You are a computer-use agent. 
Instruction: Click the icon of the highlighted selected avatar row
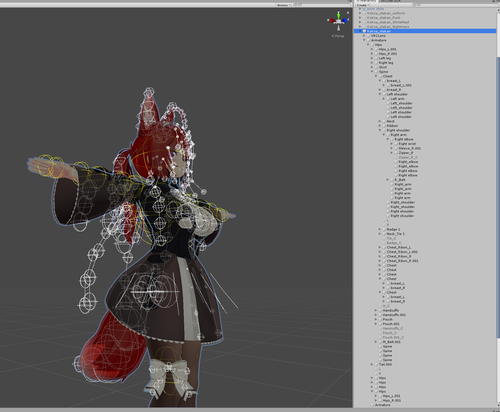pos(364,31)
